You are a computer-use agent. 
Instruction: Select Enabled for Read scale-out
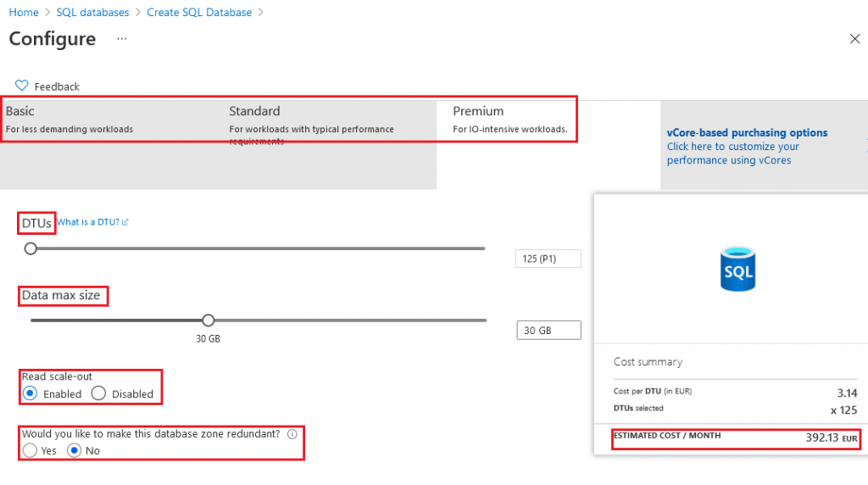(x=31, y=393)
